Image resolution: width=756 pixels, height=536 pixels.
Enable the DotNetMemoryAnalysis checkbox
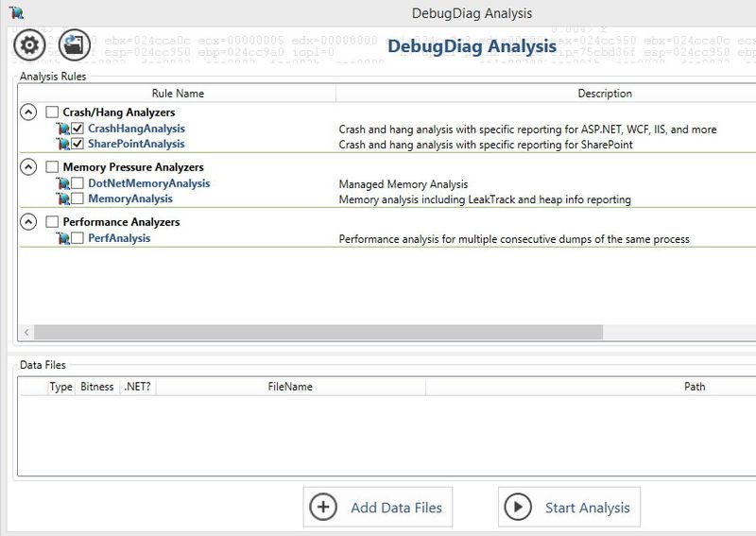[x=77, y=183]
